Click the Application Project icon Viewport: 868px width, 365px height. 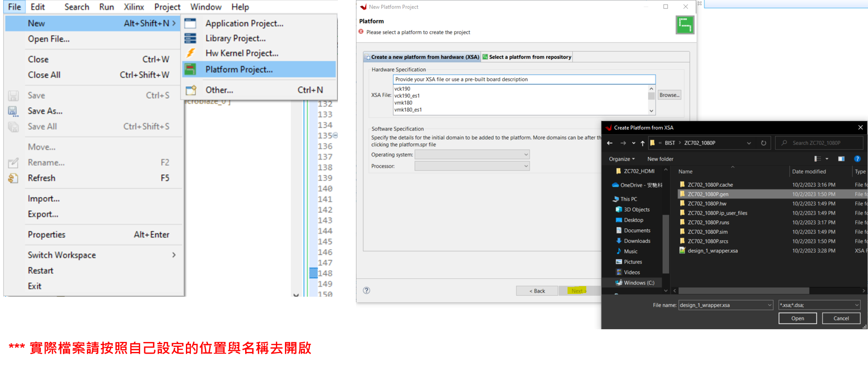[190, 23]
